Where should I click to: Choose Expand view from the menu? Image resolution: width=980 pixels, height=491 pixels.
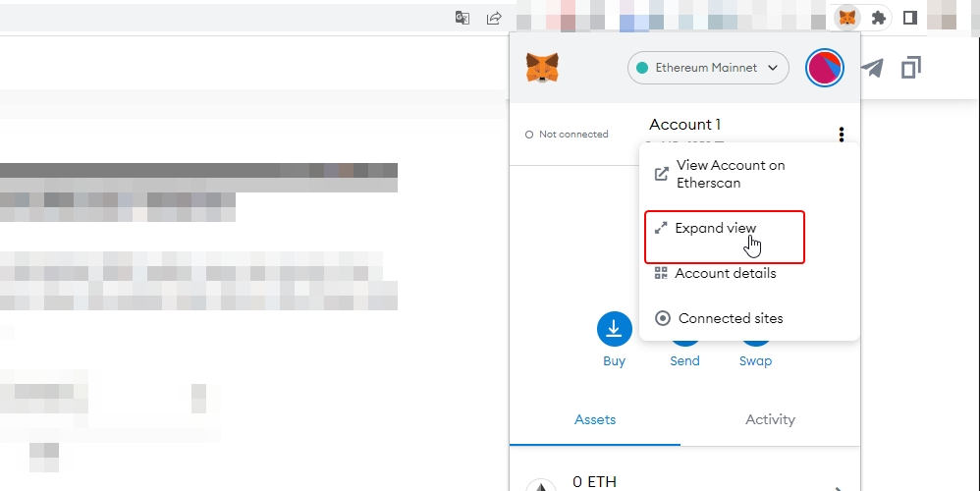click(716, 228)
